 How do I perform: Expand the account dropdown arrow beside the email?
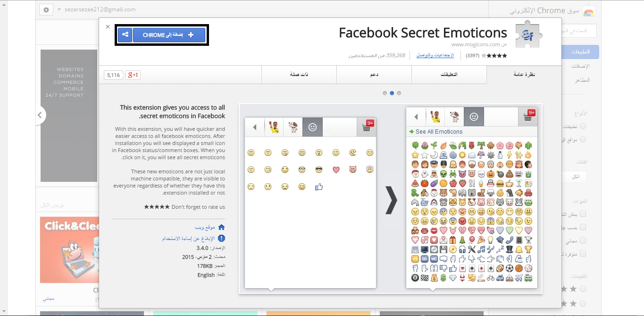59,9
